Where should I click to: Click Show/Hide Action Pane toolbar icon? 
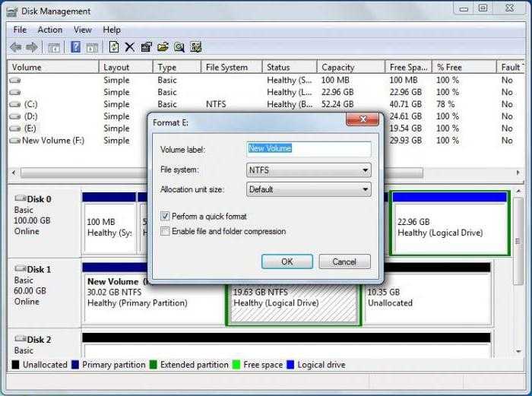coord(92,48)
